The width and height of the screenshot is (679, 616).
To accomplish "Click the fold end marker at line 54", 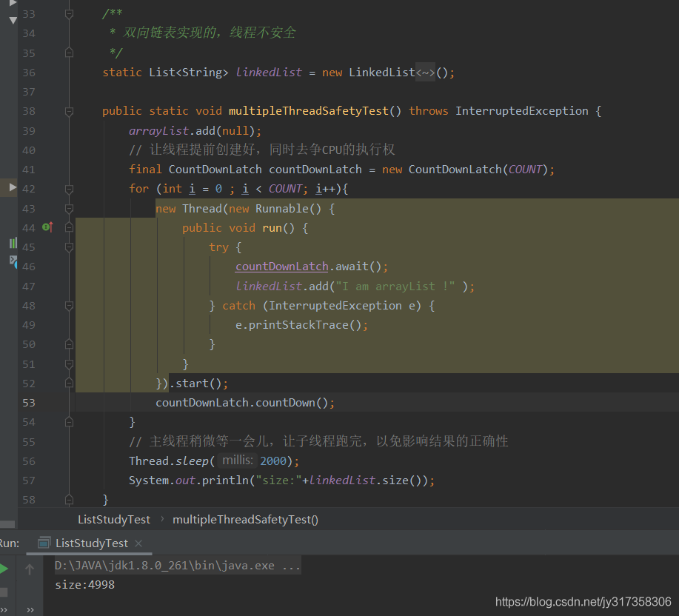I will [x=69, y=421].
